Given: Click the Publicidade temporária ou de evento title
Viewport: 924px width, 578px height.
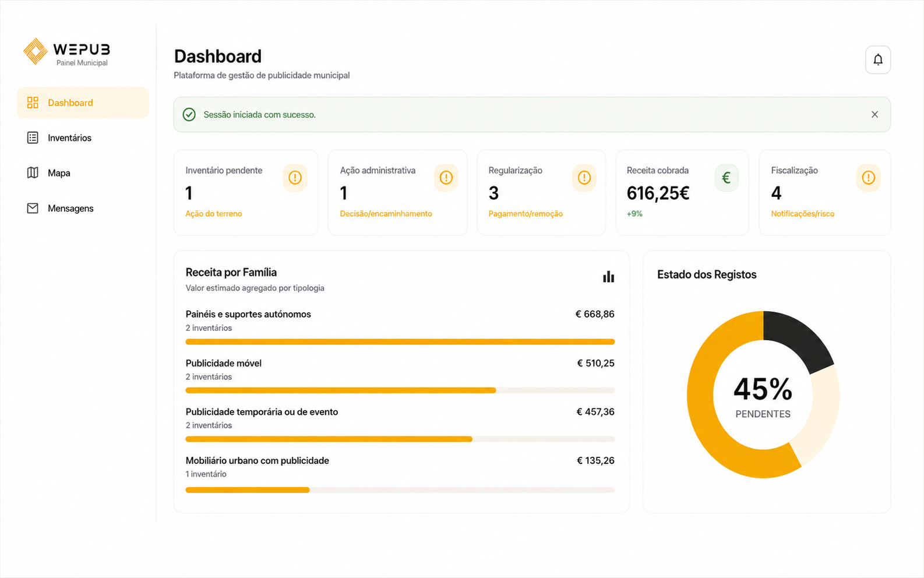Looking at the screenshot, I should [x=262, y=411].
